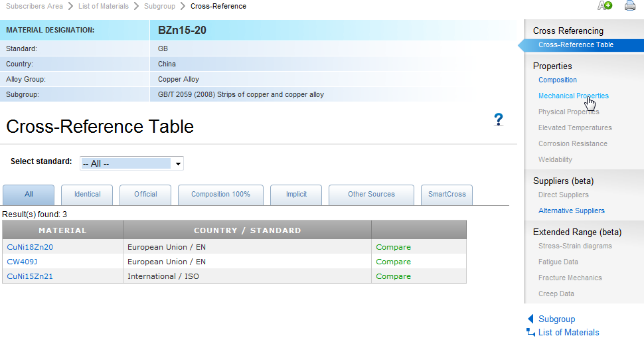The height and width of the screenshot is (344, 644).
Task: Click the Subgroup back arrow icon
Action: pyautogui.click(x=530, y=319)
